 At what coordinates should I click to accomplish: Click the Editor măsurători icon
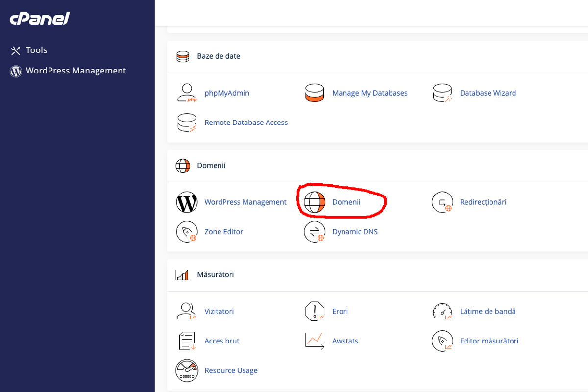coord(442,341)
